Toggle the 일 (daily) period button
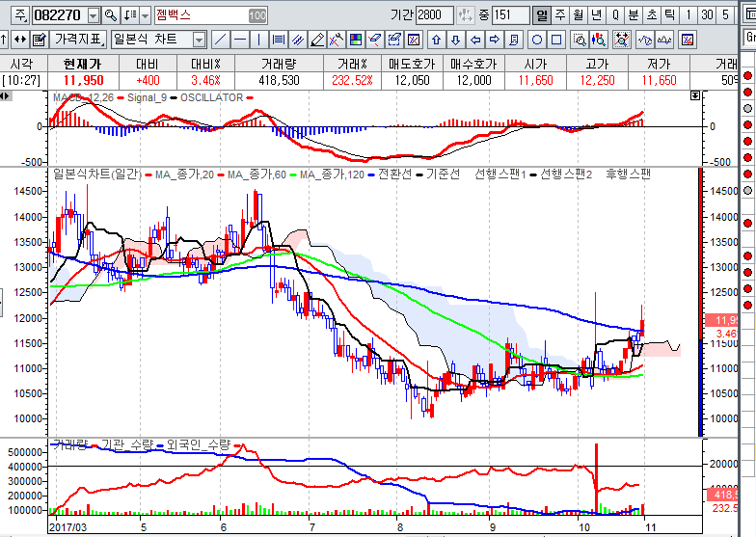This screenshot has height=537, width=756. [541, 15]
